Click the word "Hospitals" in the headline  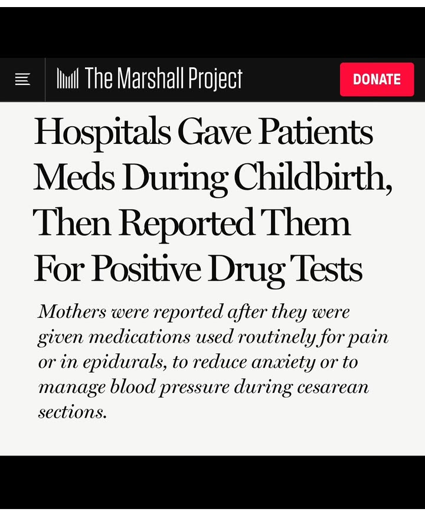click(102, 133)
